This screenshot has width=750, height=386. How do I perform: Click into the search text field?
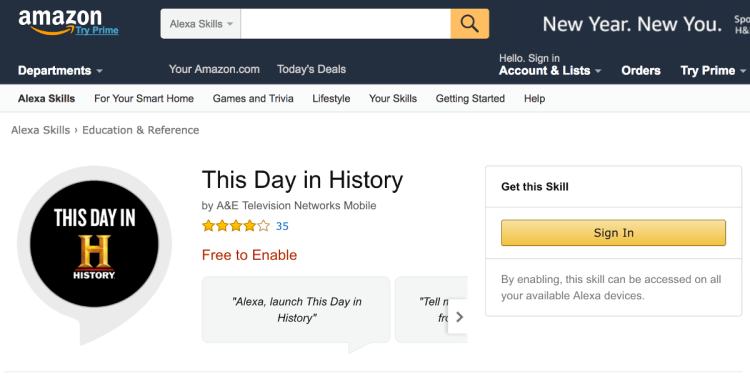345,24
